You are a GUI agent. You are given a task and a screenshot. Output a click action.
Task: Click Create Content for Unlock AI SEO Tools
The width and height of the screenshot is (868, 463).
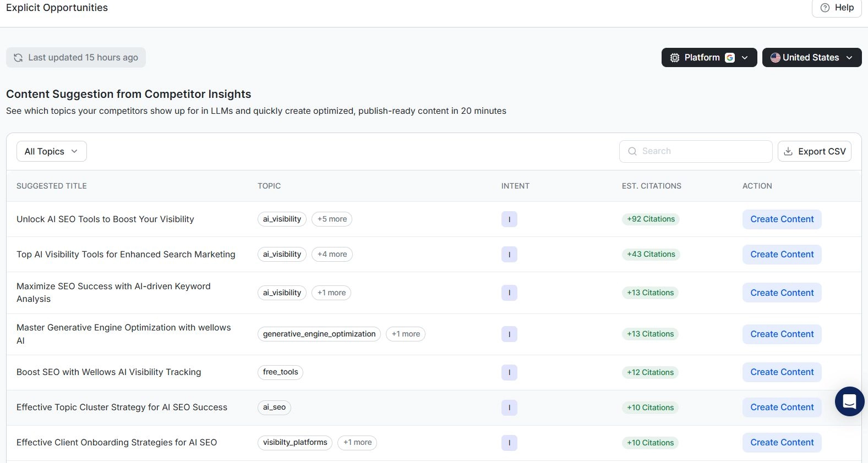coord(782,219)
